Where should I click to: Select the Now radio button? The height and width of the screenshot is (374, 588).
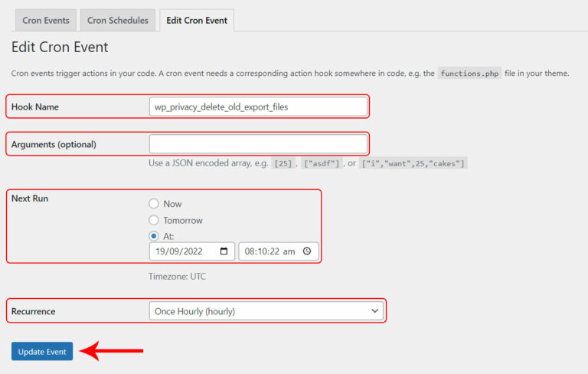(x=154, y=204)
